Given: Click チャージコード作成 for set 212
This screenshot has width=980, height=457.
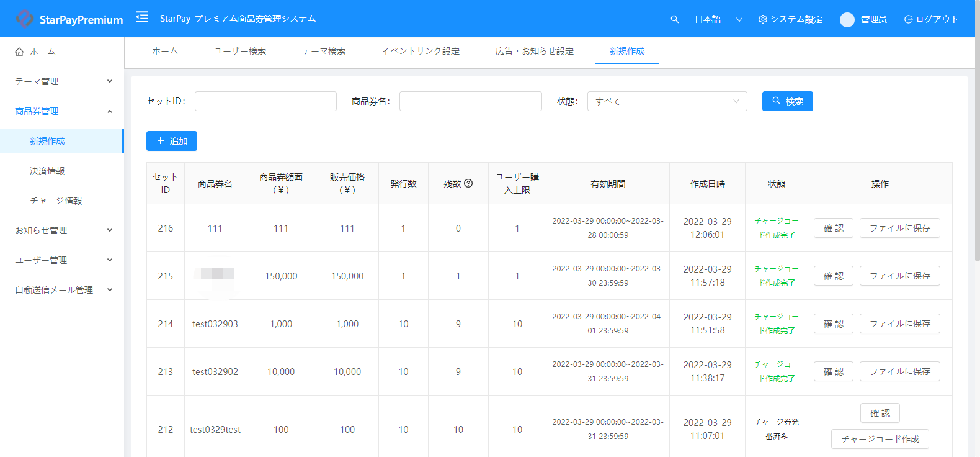Looking at the screenshot, I should point(880,439).
